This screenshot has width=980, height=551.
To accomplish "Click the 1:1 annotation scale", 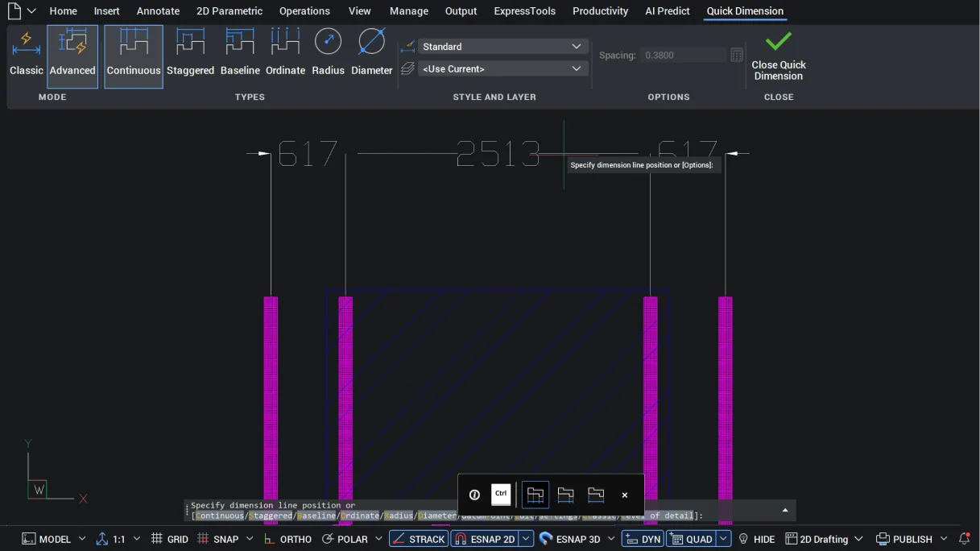I will 110,539.
